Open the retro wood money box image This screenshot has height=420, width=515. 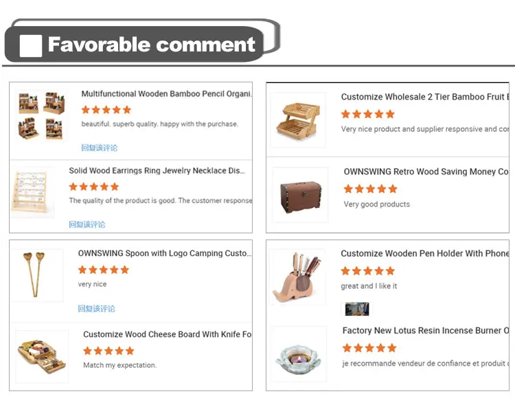(x=301, y=195)
